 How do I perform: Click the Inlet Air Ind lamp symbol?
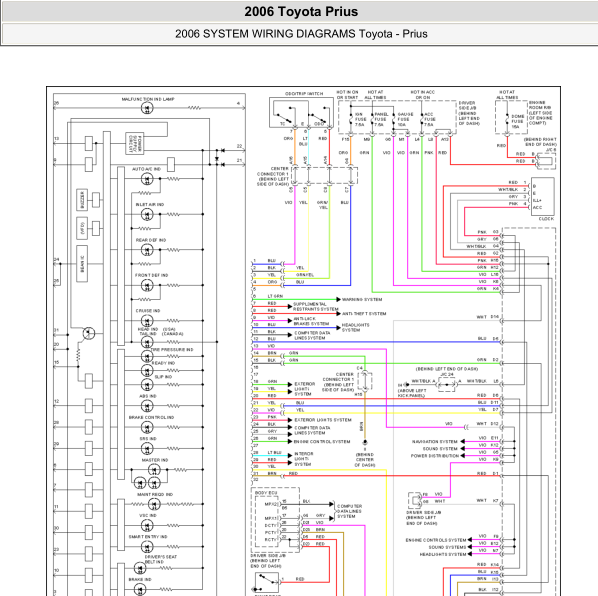[x=147, y=214]
